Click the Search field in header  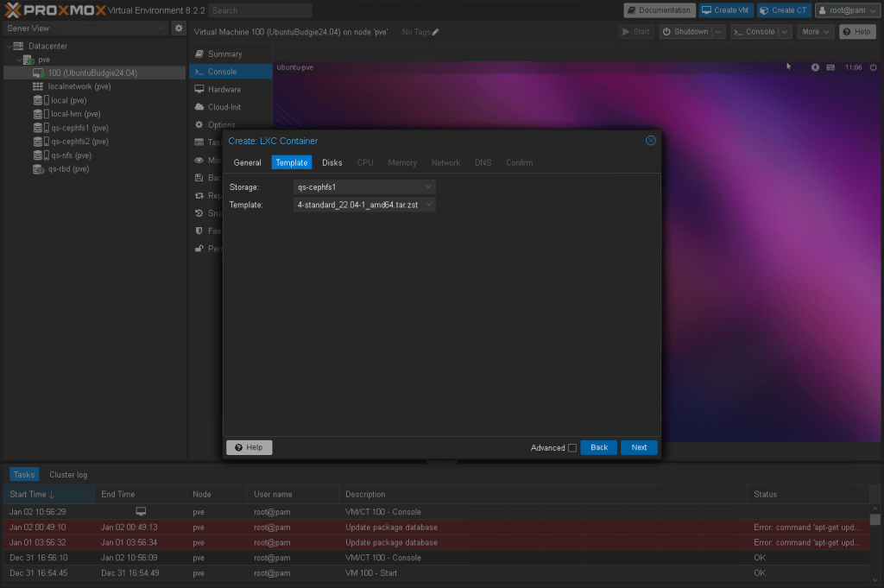click(260, 10)
